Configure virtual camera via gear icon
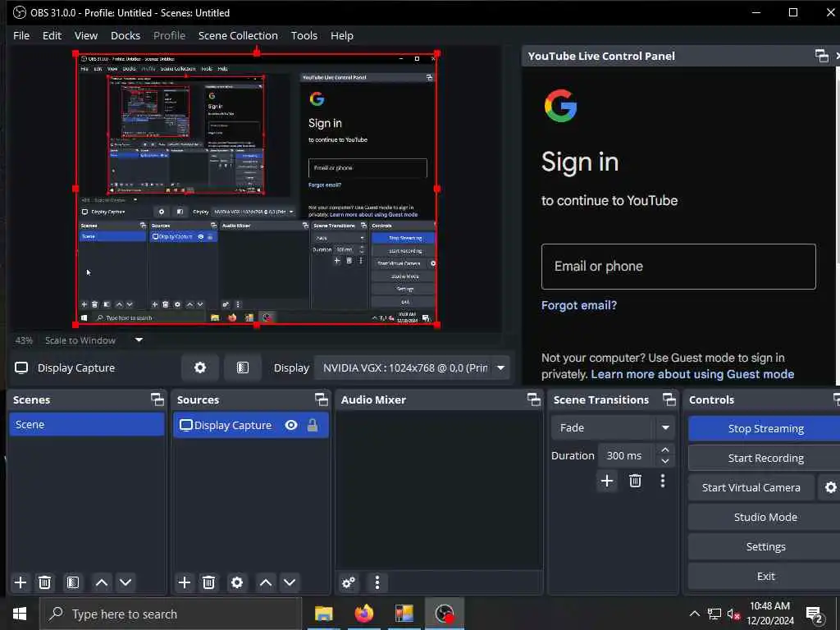Viewport: 840px width, 630px height. point(830,487)
